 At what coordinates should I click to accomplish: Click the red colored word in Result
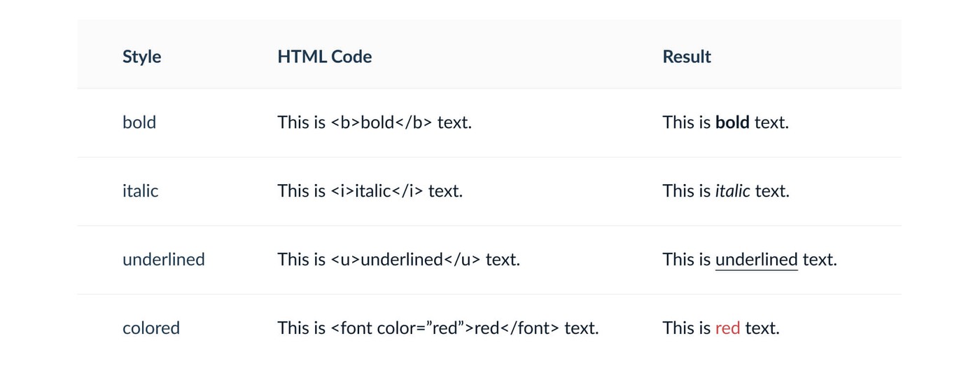(x=727, y=328)
